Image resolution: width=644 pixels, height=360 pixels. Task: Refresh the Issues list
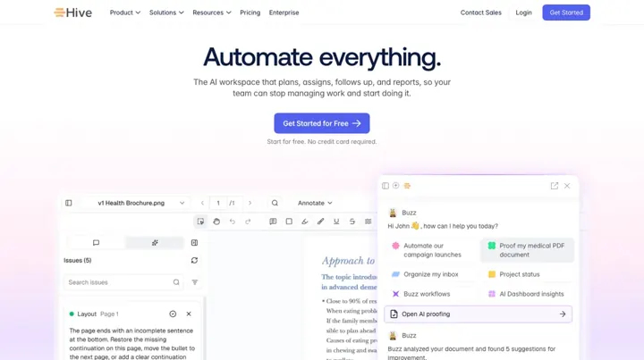[x=194, y=260]
